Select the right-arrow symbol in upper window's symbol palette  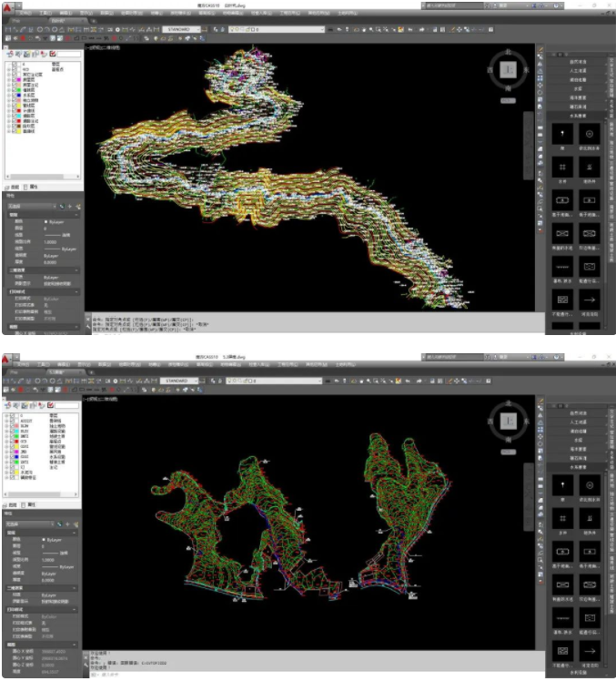[589, 299]
